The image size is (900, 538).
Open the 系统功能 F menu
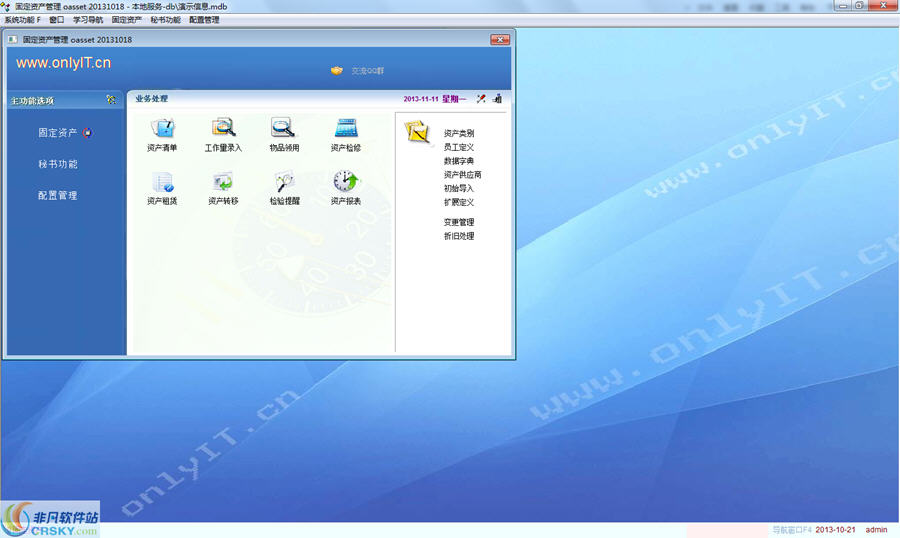point(22,20)
